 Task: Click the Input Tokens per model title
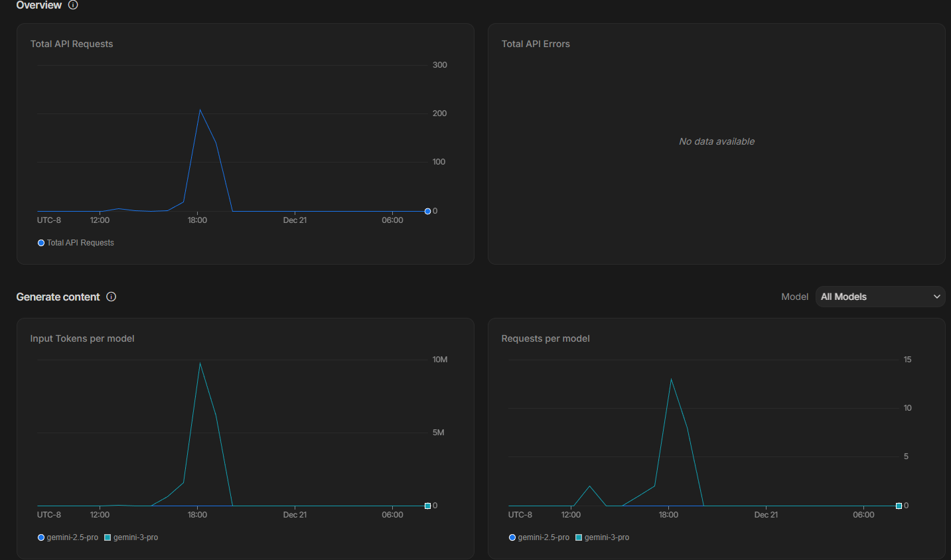[82, 338]
